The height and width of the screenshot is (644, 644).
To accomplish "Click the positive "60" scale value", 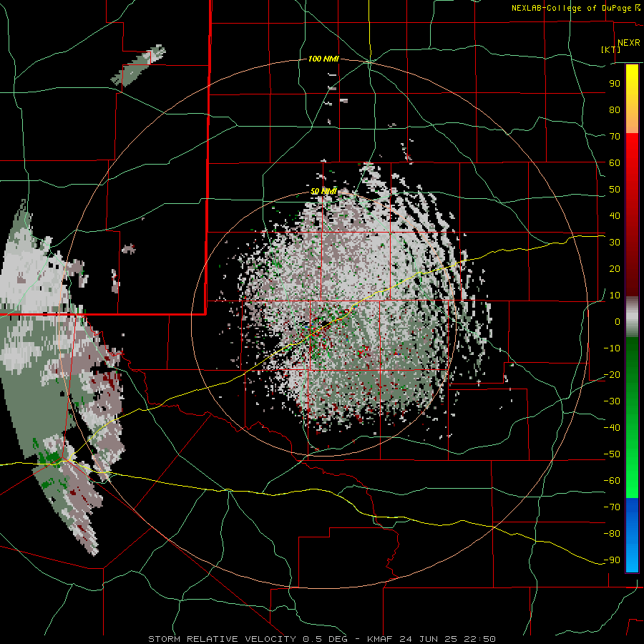I will [615, 162].
